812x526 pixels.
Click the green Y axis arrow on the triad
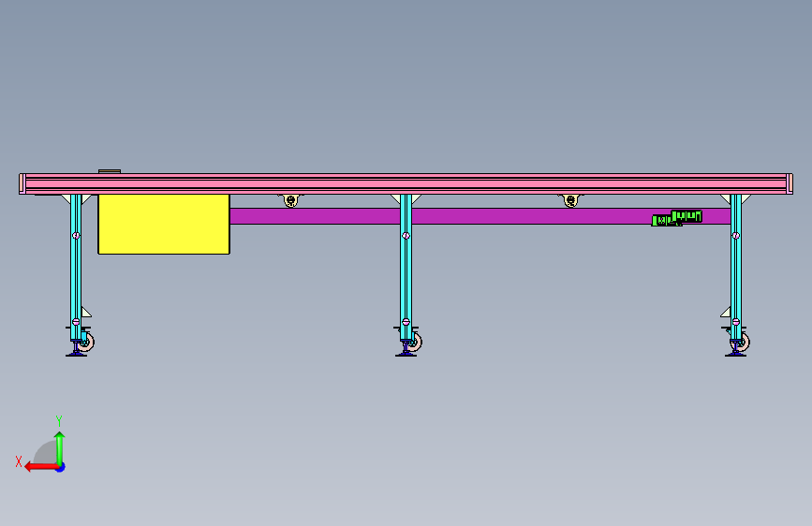(60, 447)
